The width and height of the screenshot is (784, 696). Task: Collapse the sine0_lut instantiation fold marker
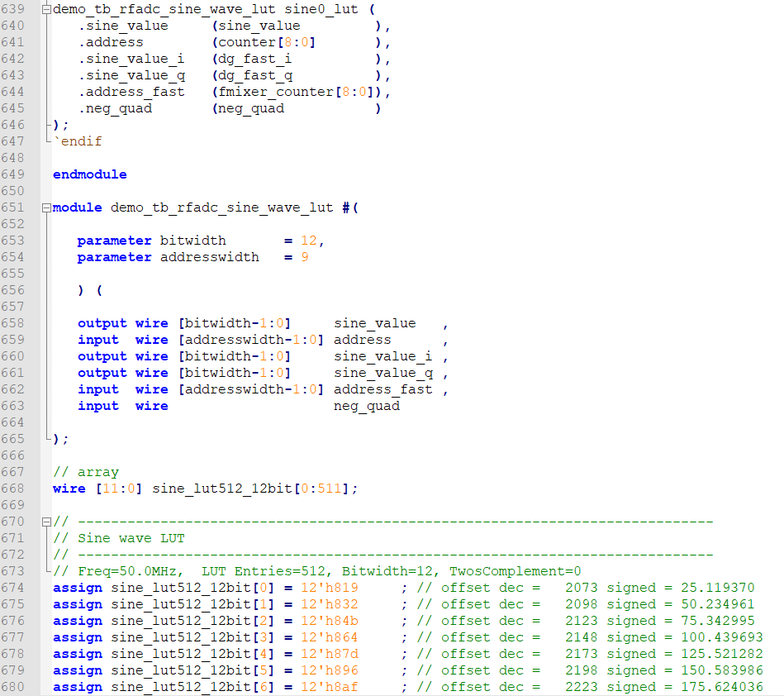click(48, 9)
